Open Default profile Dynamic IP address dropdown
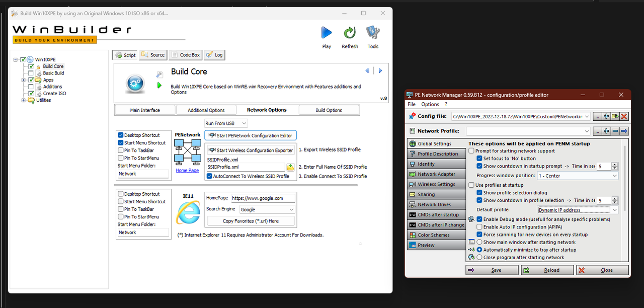This screenshot has width=644, height=308. pyautogui.click(x=578, y=210)
